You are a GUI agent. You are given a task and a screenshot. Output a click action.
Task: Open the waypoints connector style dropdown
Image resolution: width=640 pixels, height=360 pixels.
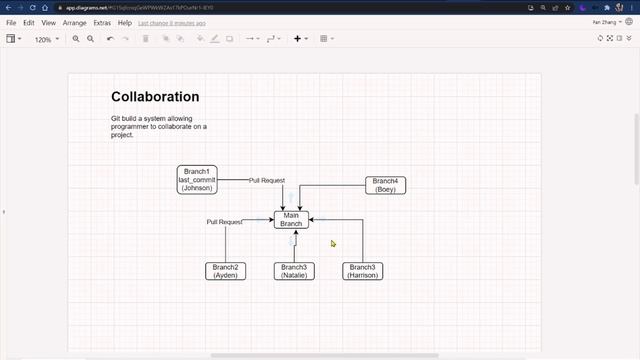point(273,39)
